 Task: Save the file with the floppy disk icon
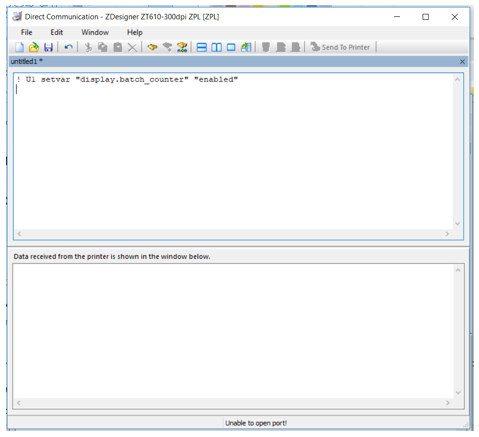[49, 47]
